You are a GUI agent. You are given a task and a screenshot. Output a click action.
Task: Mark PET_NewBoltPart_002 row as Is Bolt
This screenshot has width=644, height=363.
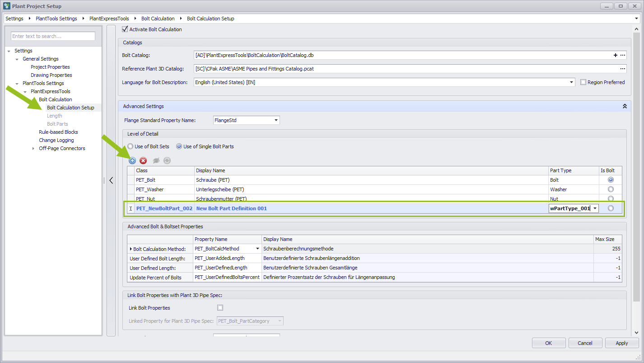(611, 208)
